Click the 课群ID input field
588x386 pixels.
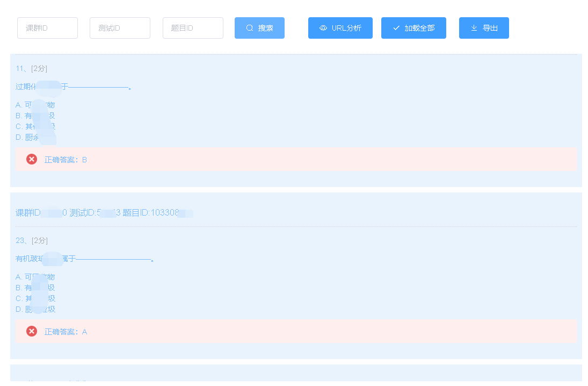[48, 28]
